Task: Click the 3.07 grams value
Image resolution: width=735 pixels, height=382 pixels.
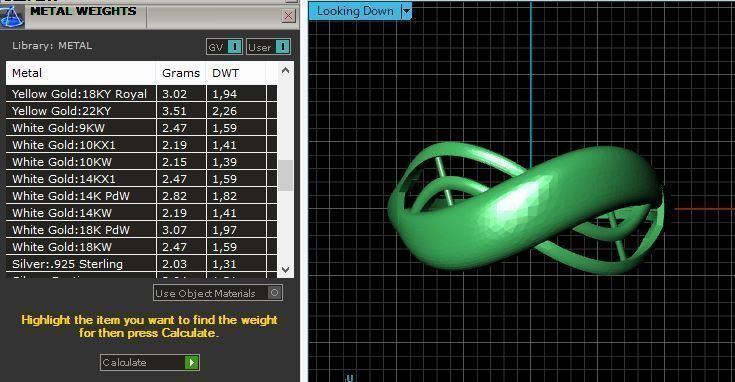Action: point(174,230)
